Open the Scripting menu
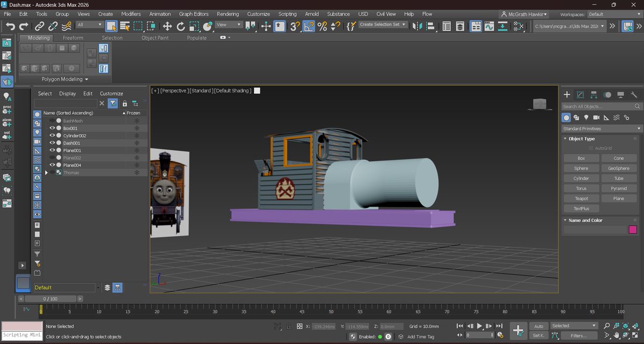This screenshot has height=344, width=644. click(287, 14)
